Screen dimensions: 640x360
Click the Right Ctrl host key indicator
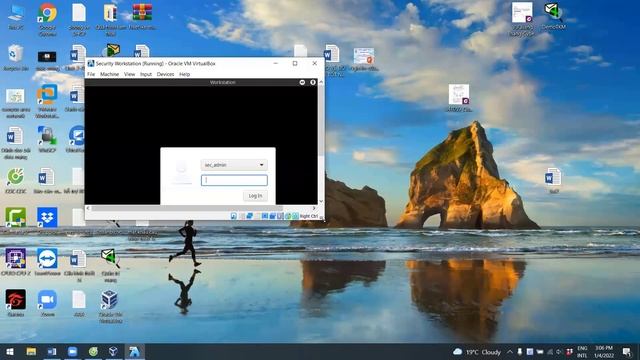(309, 216)
